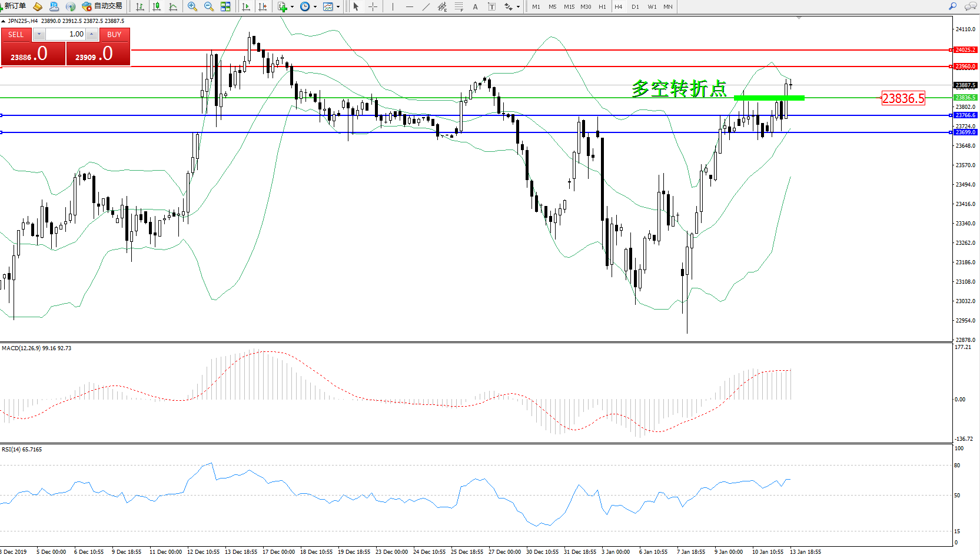Increase lot volume with the up arrow
The image size is (980, 555).
click(92, 34)
